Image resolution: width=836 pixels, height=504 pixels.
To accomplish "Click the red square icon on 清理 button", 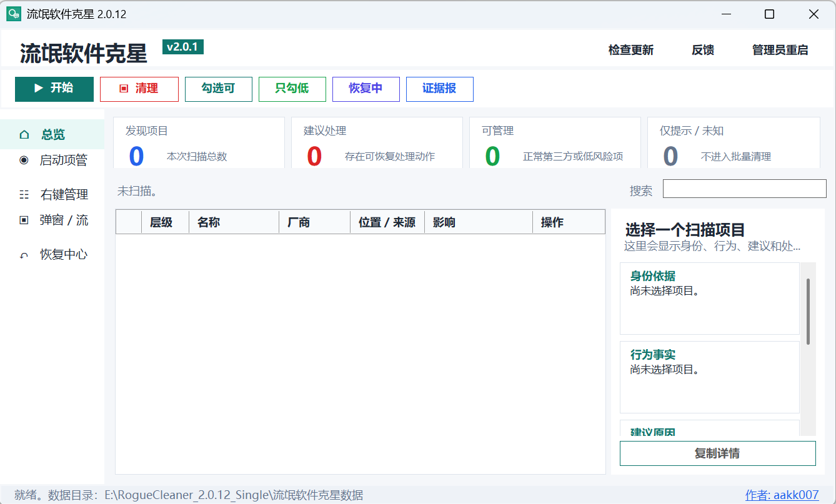I will [x=124, y=89].
